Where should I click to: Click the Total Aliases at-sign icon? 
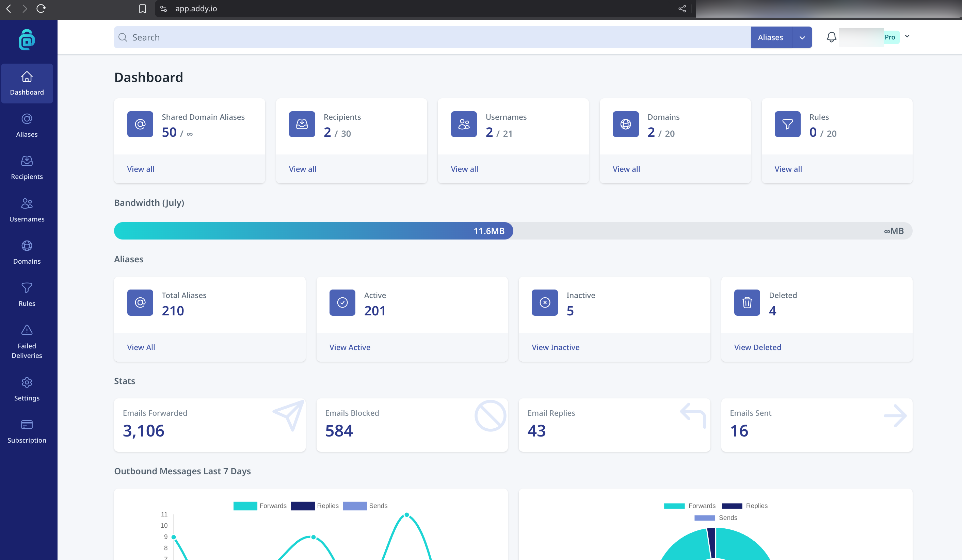(x=140, y=302)
